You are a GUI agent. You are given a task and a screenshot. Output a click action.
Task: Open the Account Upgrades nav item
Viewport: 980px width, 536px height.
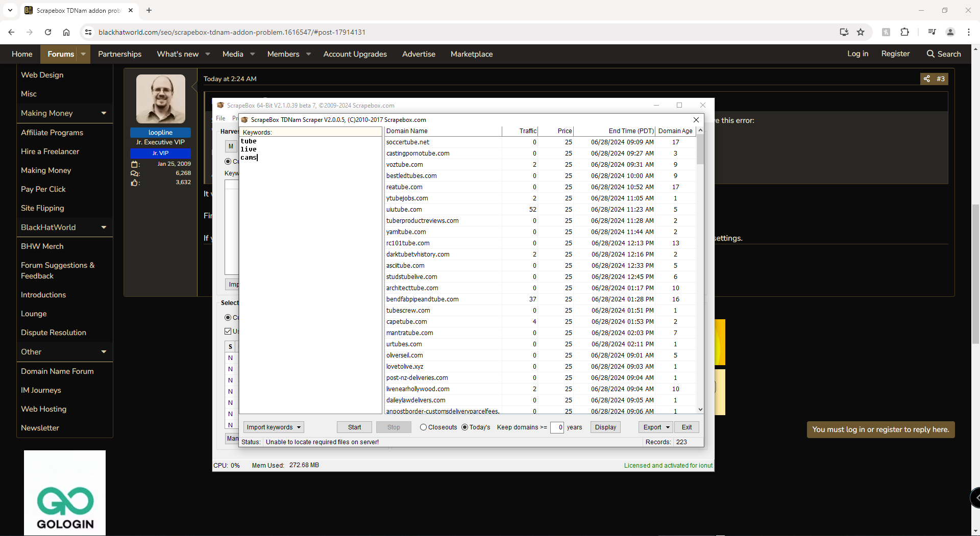[355, 54]
